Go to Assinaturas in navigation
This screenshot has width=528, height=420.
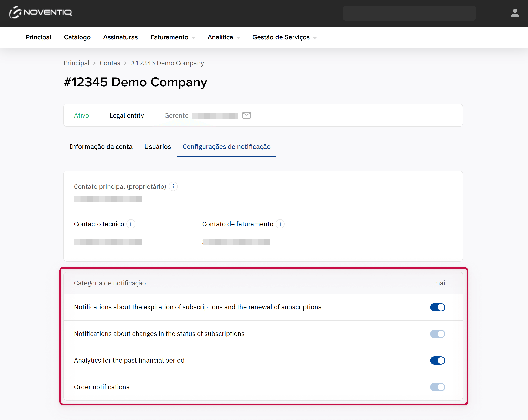[120, 37]
